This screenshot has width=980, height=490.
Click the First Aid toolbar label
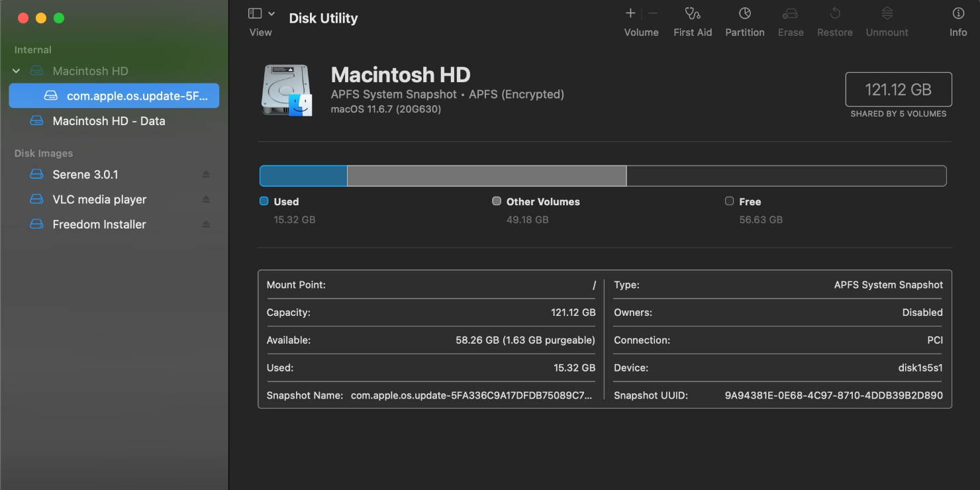point(693,32)
